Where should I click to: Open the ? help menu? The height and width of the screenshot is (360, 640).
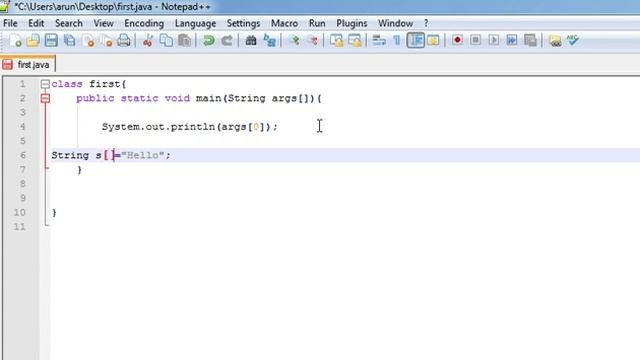point(426,23)
